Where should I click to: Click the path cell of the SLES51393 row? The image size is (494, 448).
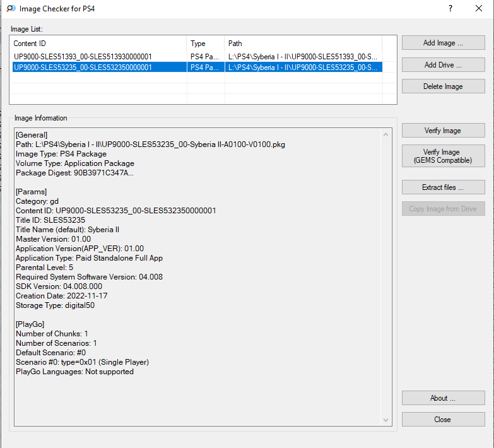pyautogui.click(x=303, y=57)
